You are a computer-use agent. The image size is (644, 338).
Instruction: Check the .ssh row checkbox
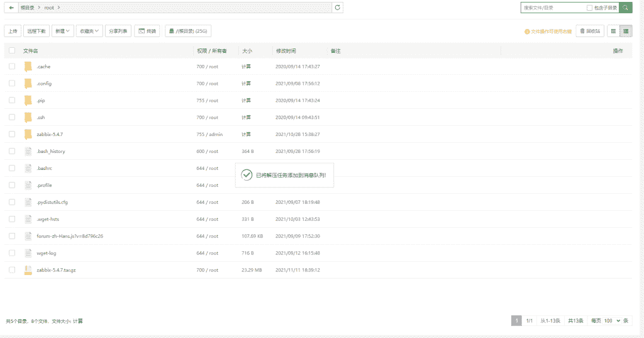[x=12, y=117]
